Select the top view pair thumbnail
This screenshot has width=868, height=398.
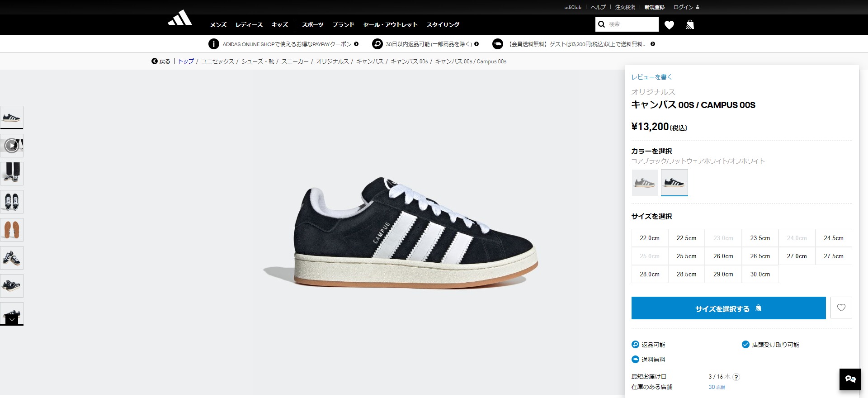click(12, 202)
